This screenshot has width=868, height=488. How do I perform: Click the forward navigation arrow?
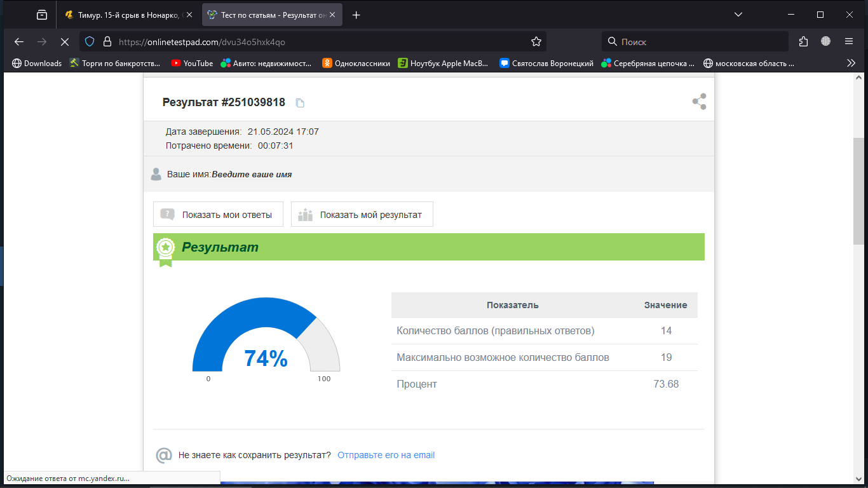point(42,41)
